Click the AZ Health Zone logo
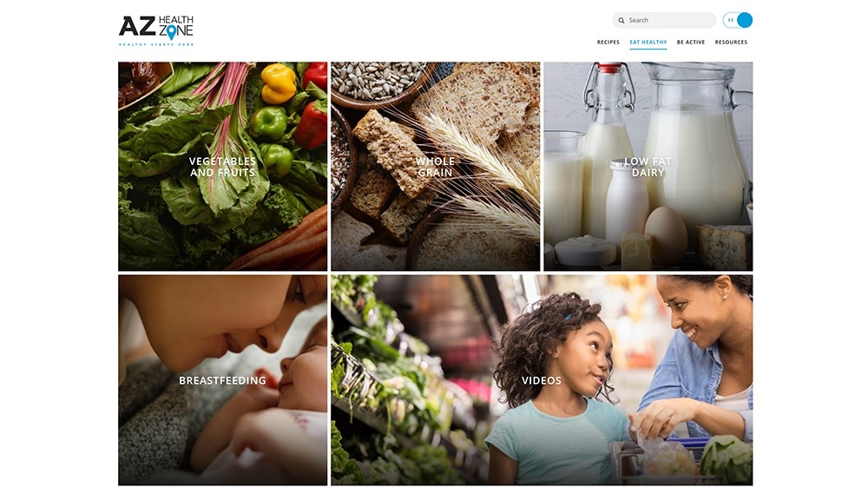This screenshot has height=488, width=868. (x=156, y=31)
